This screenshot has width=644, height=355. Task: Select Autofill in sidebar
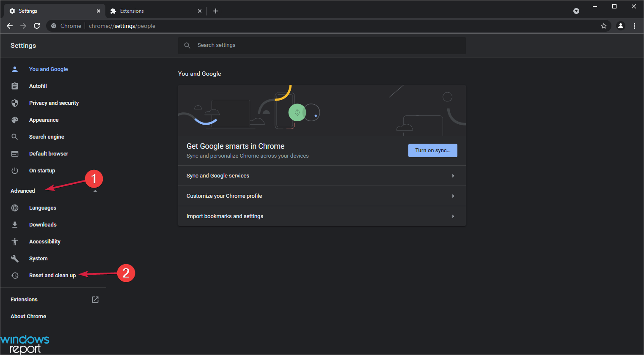(38, 86)
